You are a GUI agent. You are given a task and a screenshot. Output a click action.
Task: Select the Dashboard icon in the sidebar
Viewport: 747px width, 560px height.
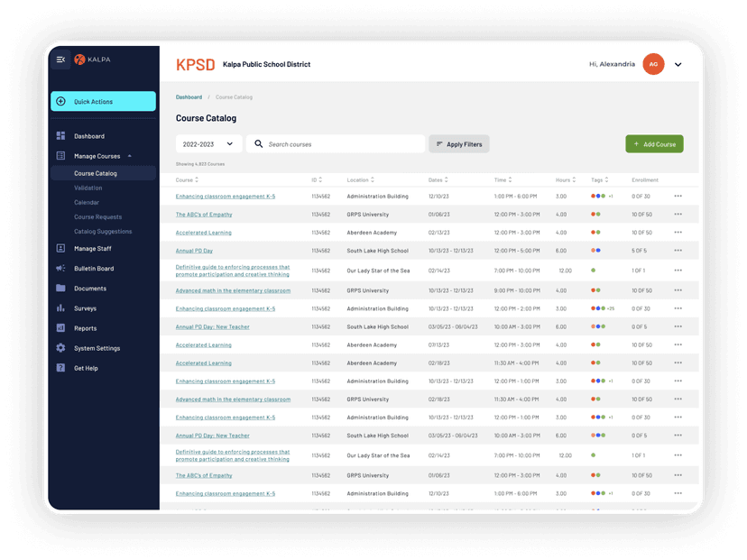click(60, 136)
